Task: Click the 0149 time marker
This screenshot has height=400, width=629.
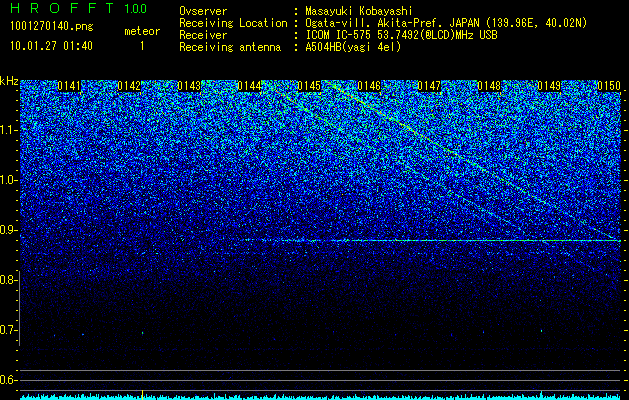Action: [x=549, y=86]
